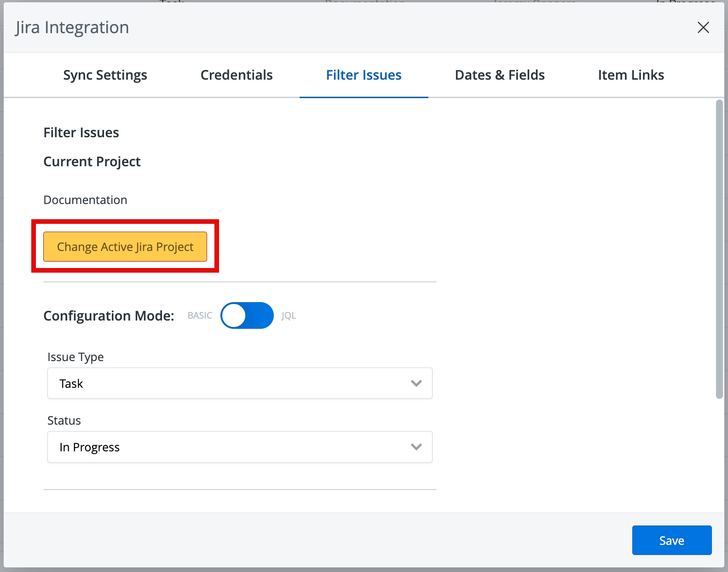Close the Jira Integration dialog
728x572 pixels.
pyautogui.click(x=703, y=28)
